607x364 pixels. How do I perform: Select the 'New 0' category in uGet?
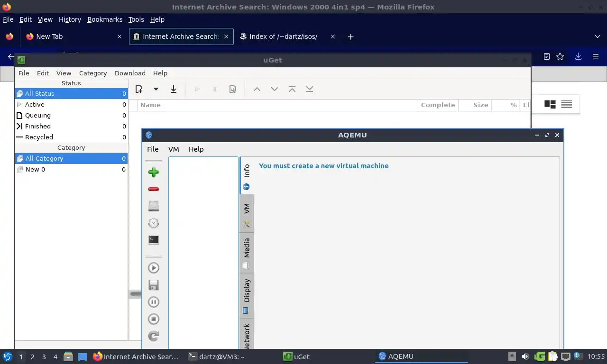pyautogui.click(x=71, y=169)
